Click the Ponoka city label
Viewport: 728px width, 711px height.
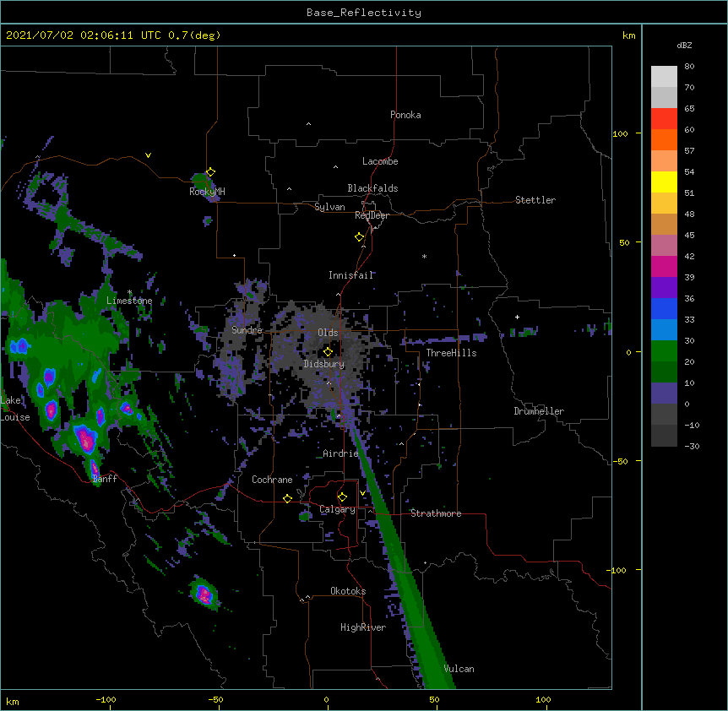pos(405,115)
